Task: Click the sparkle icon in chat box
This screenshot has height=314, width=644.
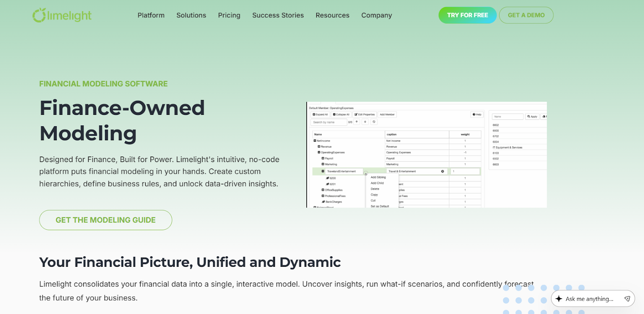Action: pyautogui.click(x=559, y=299)
